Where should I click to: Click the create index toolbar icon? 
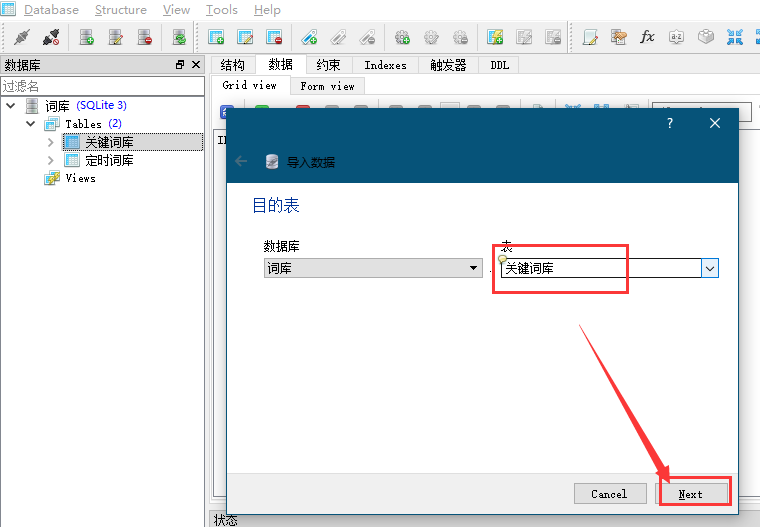pyautogui.click(x=310, y=37)
